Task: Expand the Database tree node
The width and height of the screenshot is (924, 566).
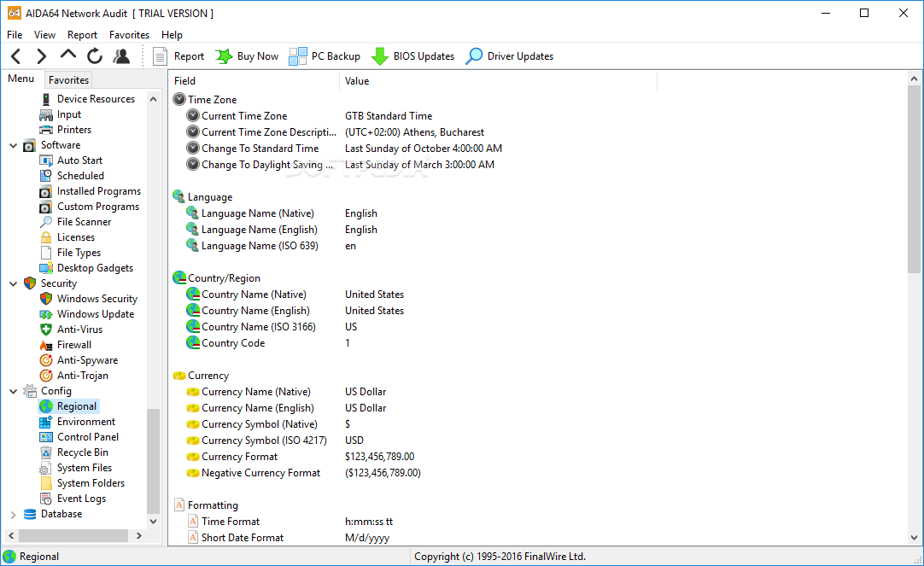Action: coord(13,514)
